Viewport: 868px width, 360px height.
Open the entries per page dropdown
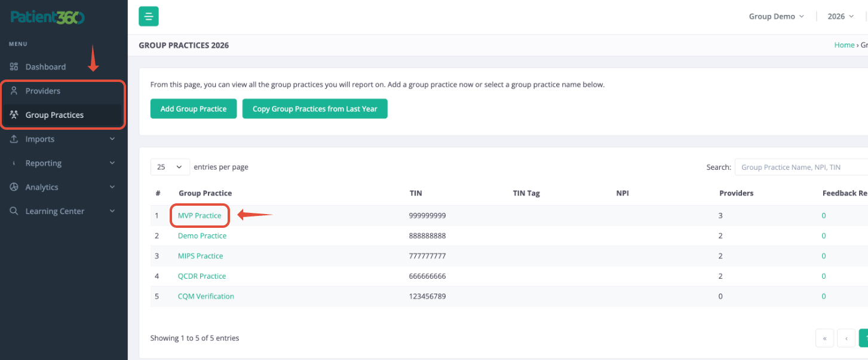[x=170, y=167]
